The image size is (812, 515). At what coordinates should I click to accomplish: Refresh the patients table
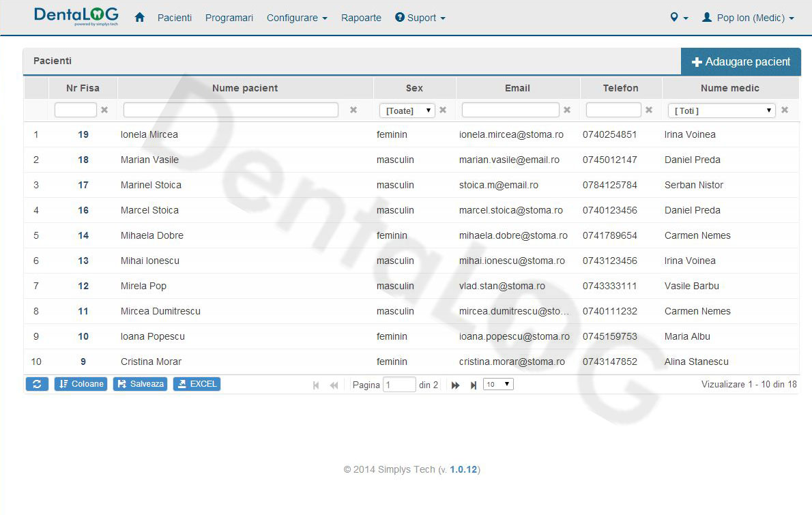click(x=37, y=384)
